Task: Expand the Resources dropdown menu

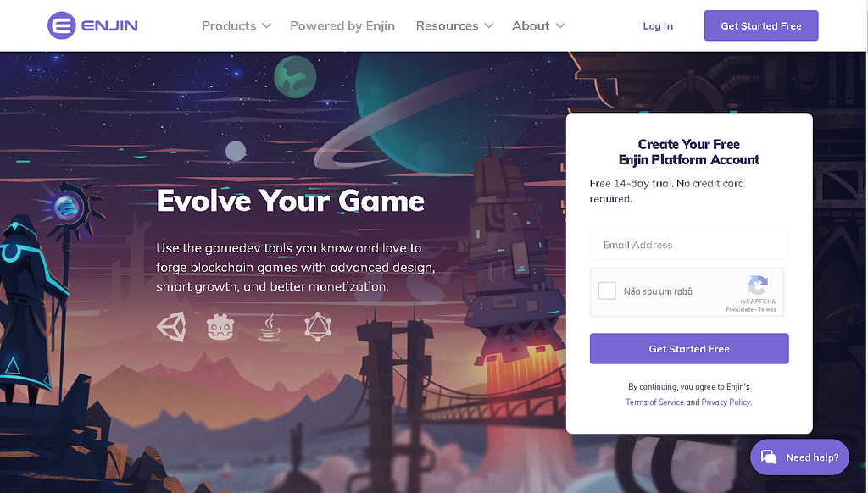Action: click(454, 26)
